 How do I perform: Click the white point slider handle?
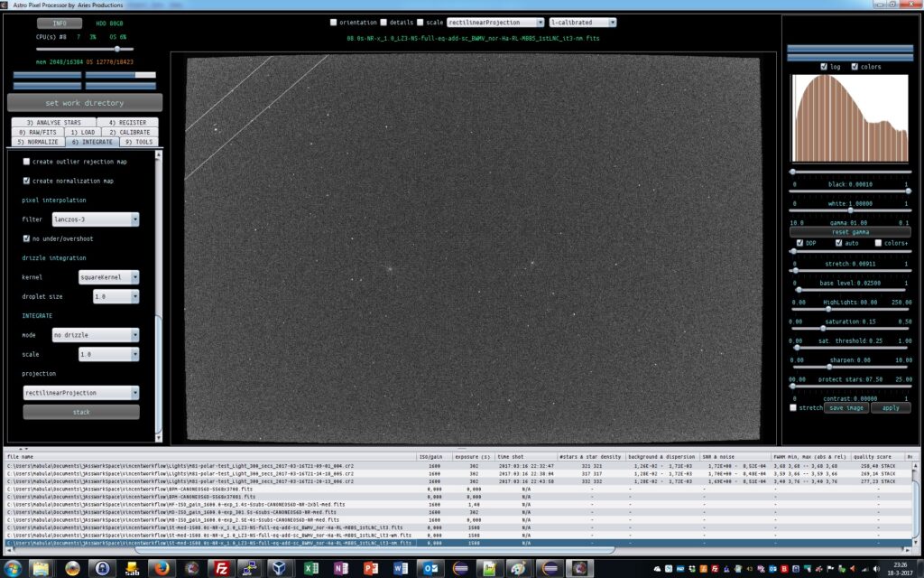(x=908, y=191)
